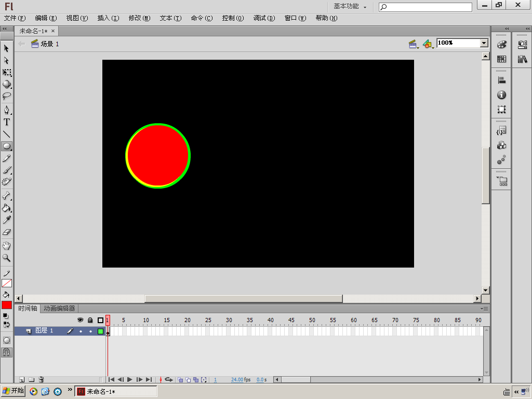
Task: Open the 窗口(W) menu
Action: (296, 18)
